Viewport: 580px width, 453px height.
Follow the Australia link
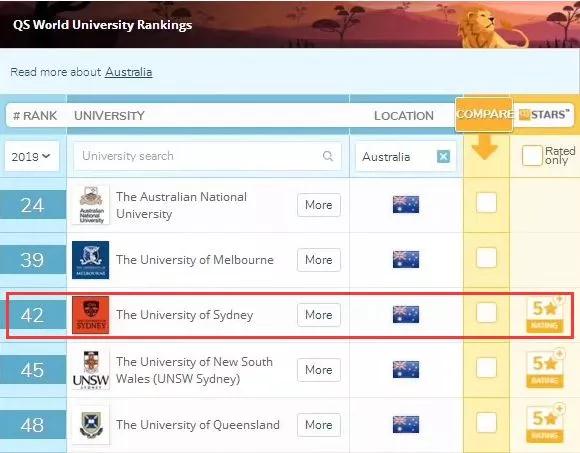(128, 72)
